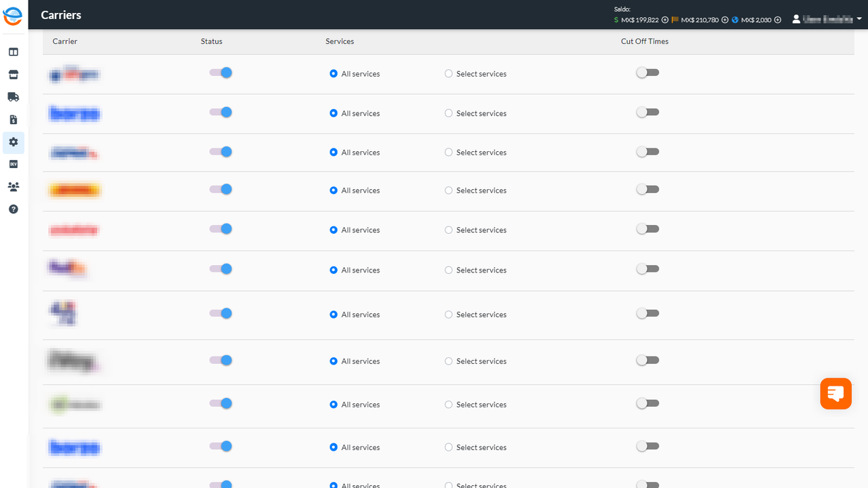868x488 pixels.
Task: Open the settings gear icon
Action: [x=13, y=142]
